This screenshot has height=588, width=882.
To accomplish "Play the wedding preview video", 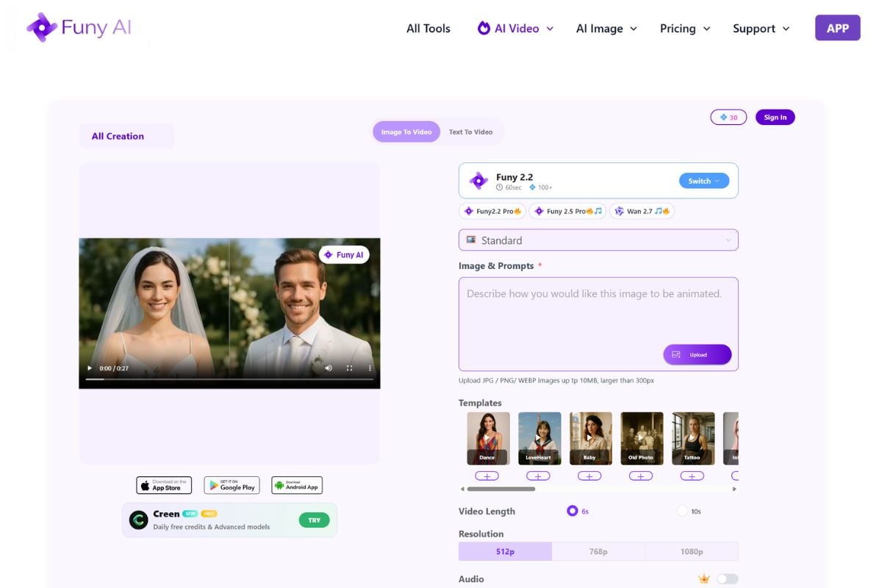I will 90,368.
